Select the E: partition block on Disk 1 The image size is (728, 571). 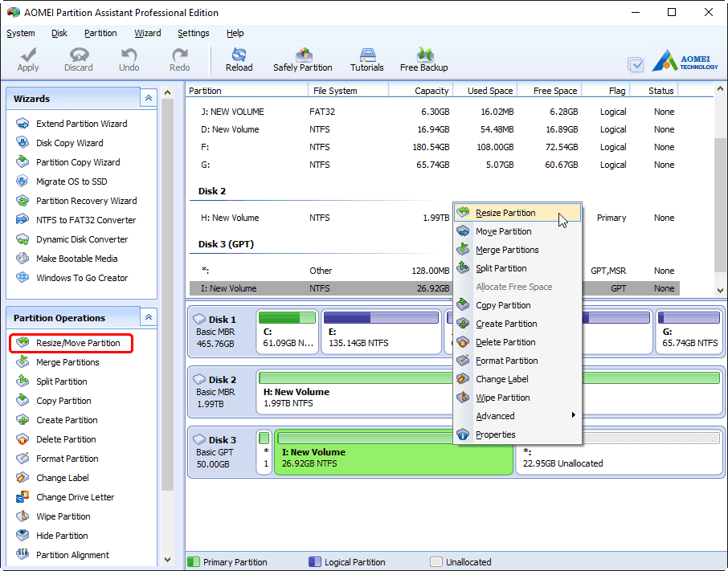point(381,332)
